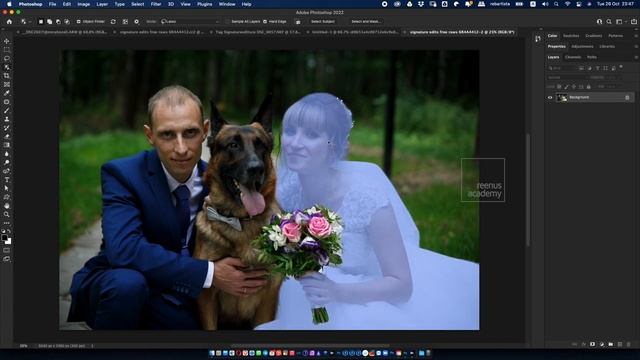
Task: Select the Crop tool
Action: coord(7,76)
